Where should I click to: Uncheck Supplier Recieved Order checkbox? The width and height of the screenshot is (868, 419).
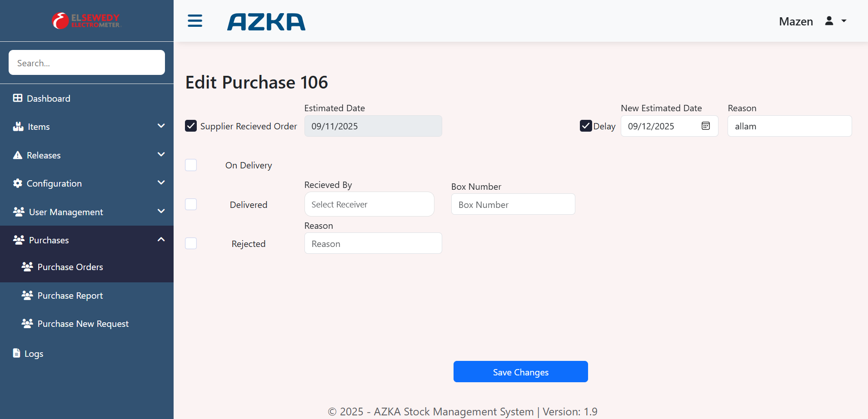point(191,126)
